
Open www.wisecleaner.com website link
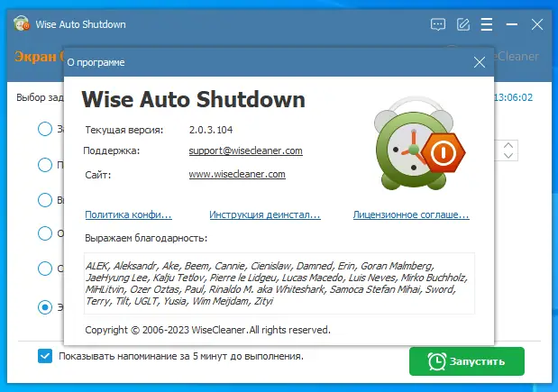point(237,174)
